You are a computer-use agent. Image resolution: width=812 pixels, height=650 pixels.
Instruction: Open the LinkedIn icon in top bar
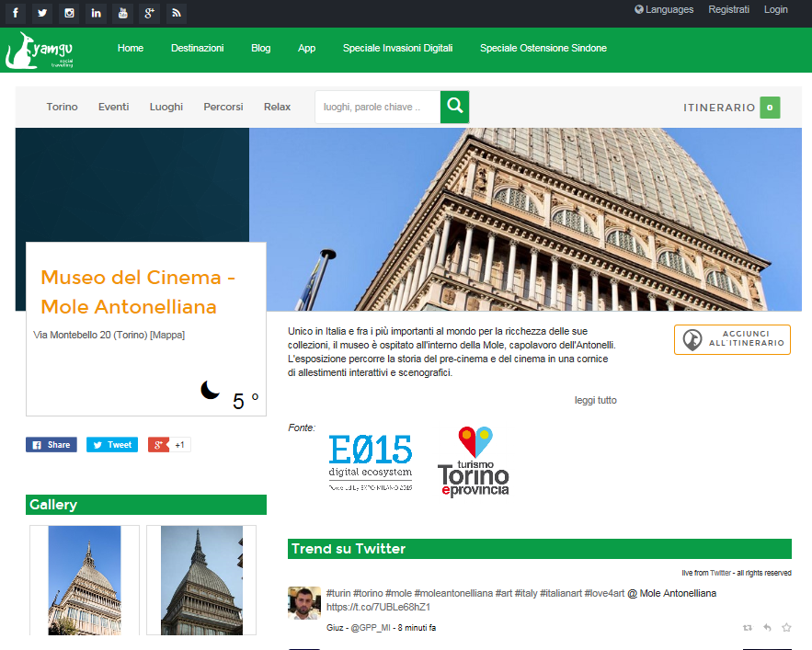[96, 12]
